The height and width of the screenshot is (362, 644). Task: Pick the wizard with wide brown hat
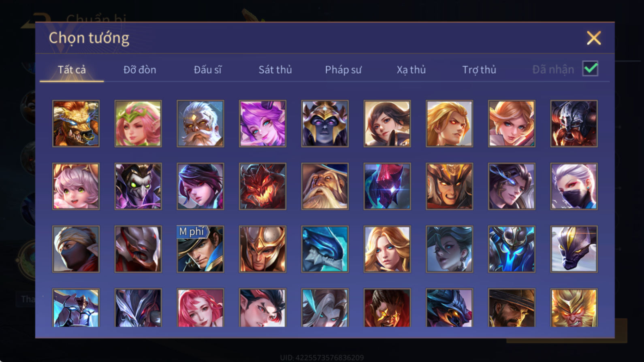pyautogui.click(x=325, y=186)
